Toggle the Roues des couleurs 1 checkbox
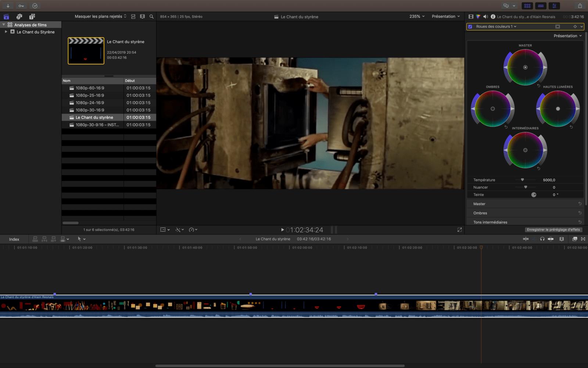The image size is (588, 368). pyautogui.click(x=470, y=26)
